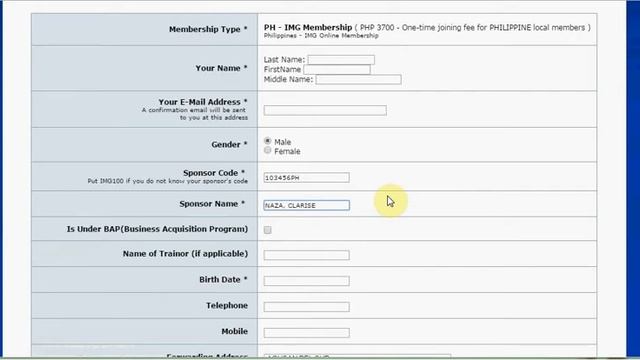Click the 'PHP 3700 - One-time joining fee' text

coord(472,28)
